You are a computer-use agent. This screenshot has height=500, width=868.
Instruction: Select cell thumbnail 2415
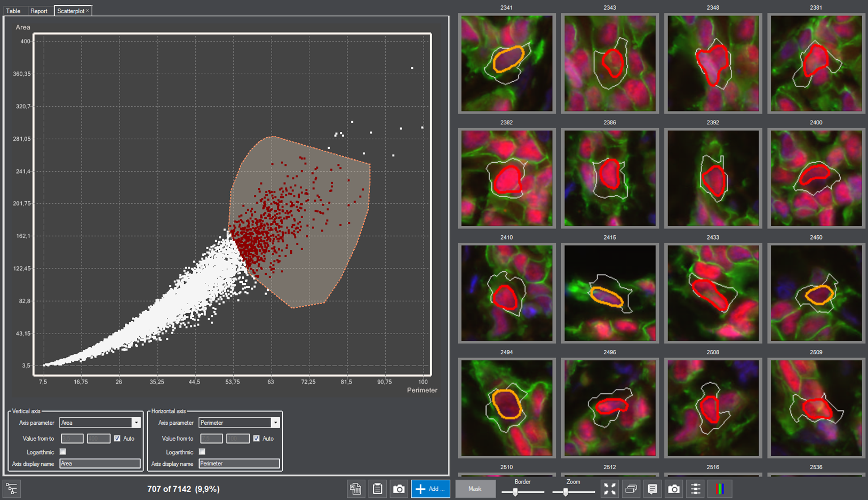(x=610, y=293)
